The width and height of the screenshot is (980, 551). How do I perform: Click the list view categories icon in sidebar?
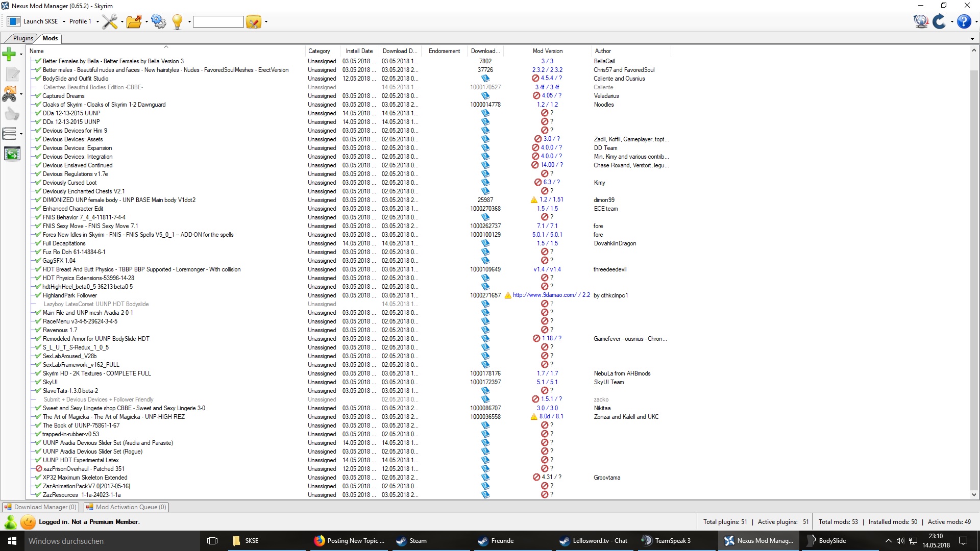(9, 134)
